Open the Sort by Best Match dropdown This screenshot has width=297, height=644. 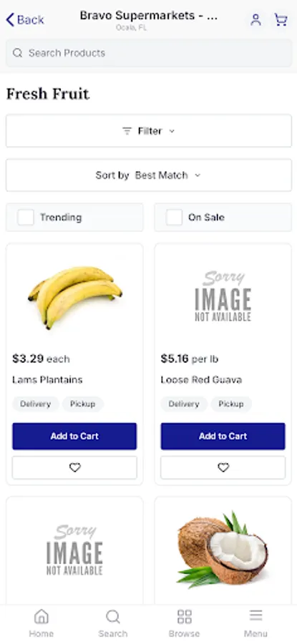point(149,175)
